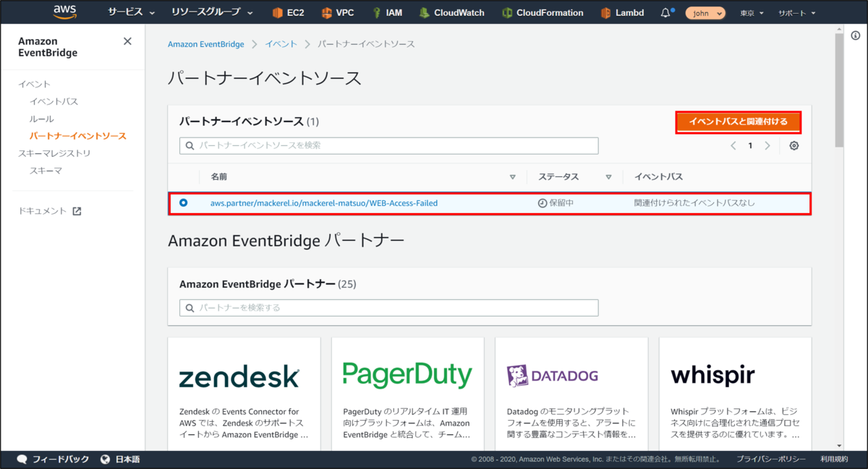Click the 保留中 status cell

(556, 203)
